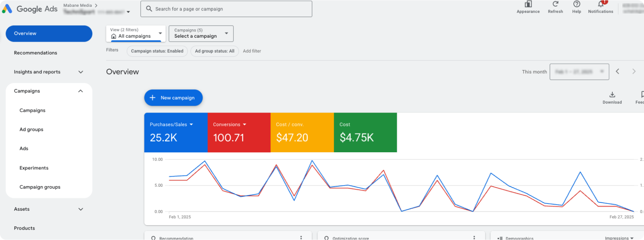644x240 pixels.
Task: Click the Google Ads logo
Action: [x=30, y=9]
